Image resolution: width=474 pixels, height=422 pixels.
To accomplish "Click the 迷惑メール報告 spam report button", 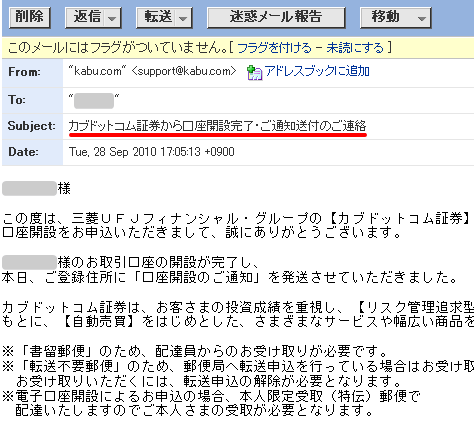I will click(276, 17).
